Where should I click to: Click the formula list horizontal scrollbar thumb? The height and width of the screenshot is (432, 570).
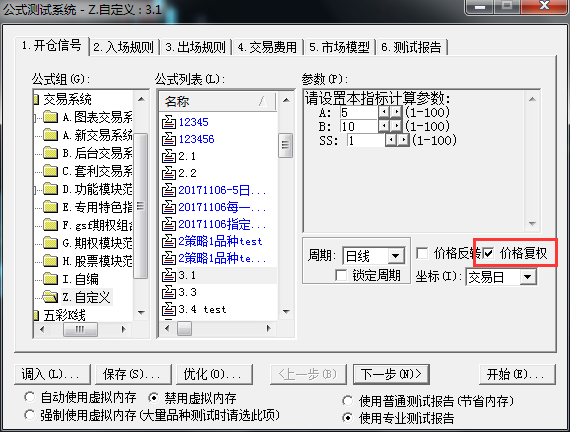[x=184, y=329]
